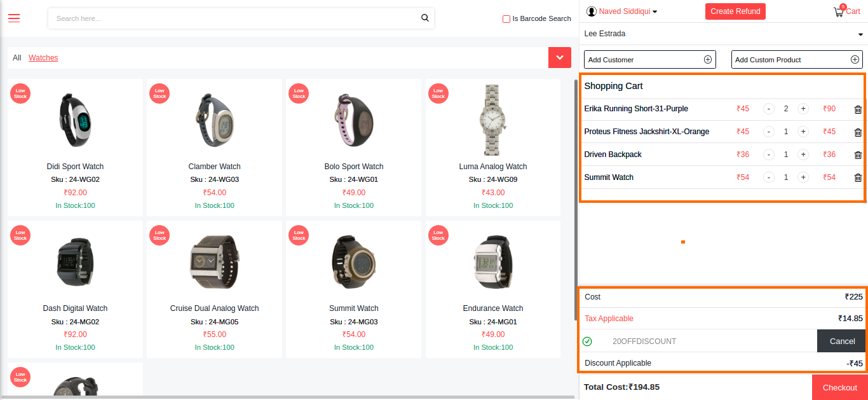Increase quantity of Driven Backpack
Image resolution: width=868 pixels, height=400 pixels.
point(803,155)
